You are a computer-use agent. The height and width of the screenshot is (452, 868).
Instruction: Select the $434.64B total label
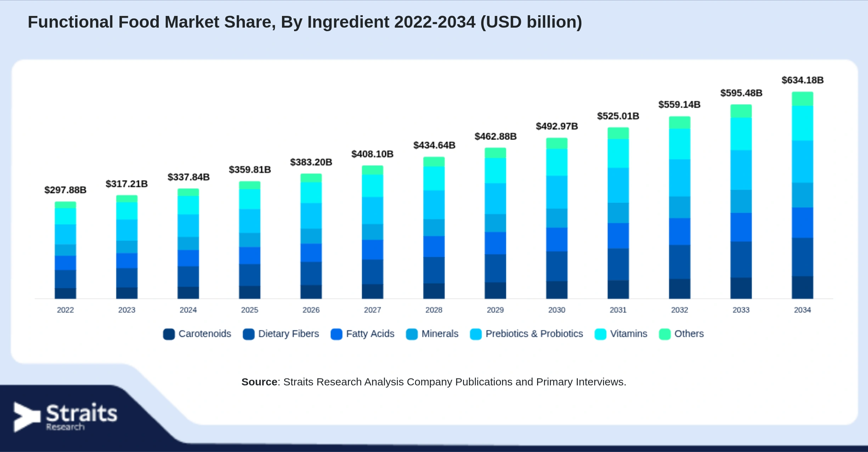coord(434,145)
